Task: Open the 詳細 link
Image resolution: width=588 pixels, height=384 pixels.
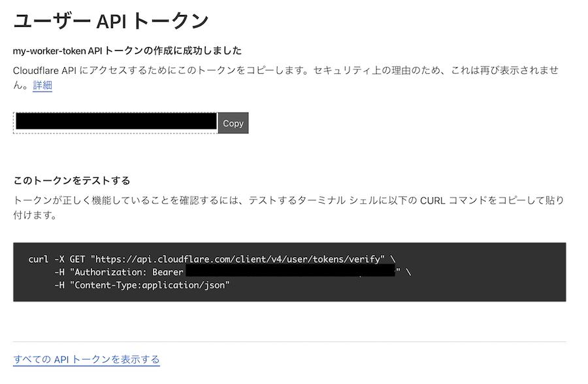Action: 41,85
